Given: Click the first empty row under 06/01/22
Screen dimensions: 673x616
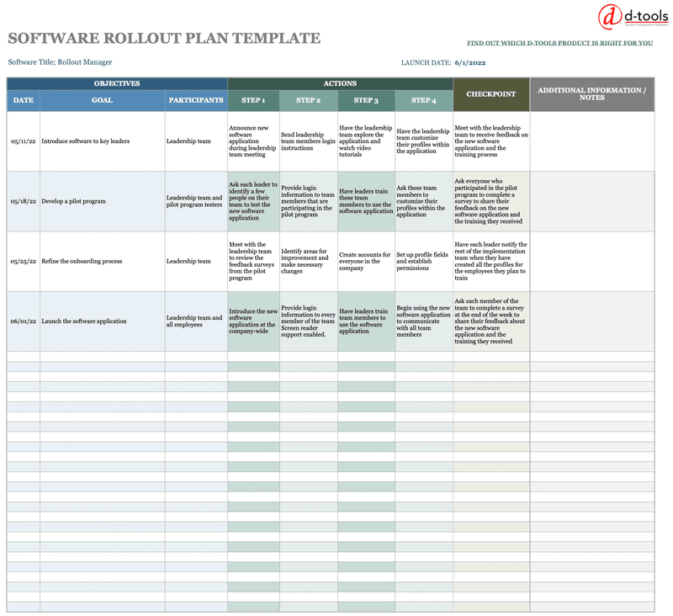Looking at the screenshot, I should [101, 355].
